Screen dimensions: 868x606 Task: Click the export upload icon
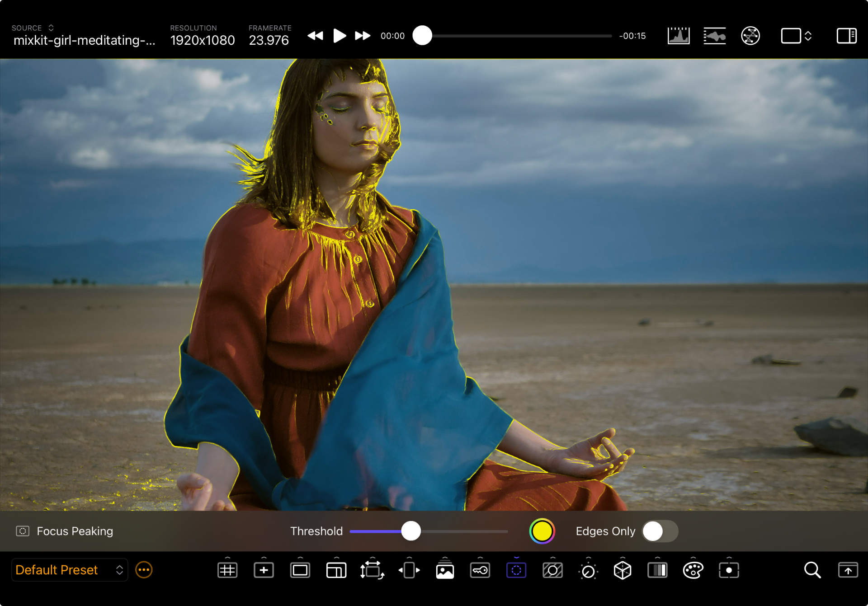(848, 570)
